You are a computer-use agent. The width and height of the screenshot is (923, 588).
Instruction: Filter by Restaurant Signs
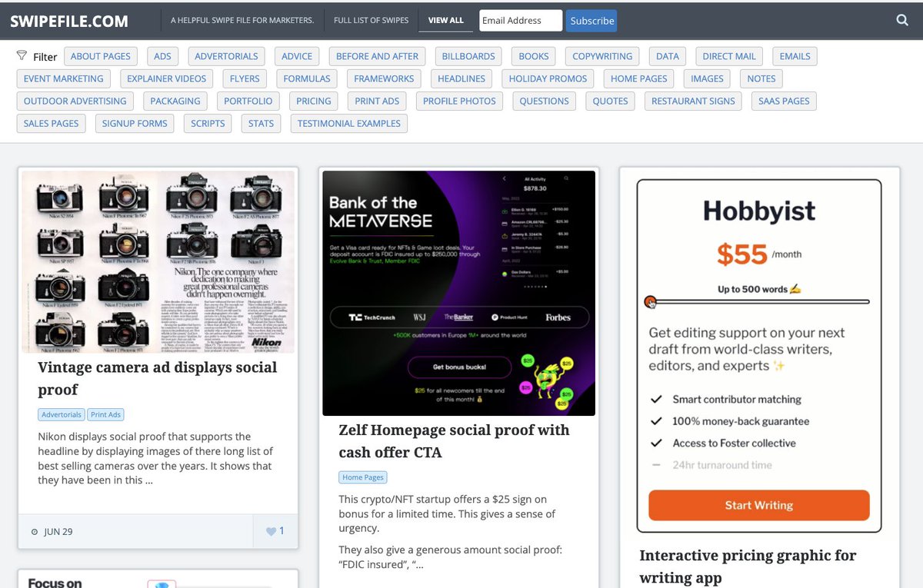tap(693, 101)
